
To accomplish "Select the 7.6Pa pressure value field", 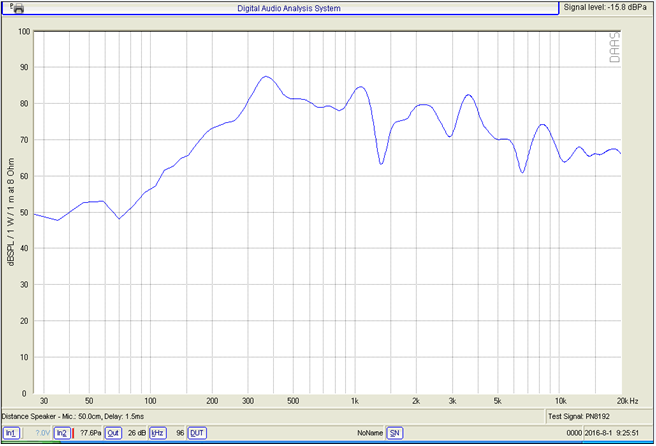I will click(90, 433).
